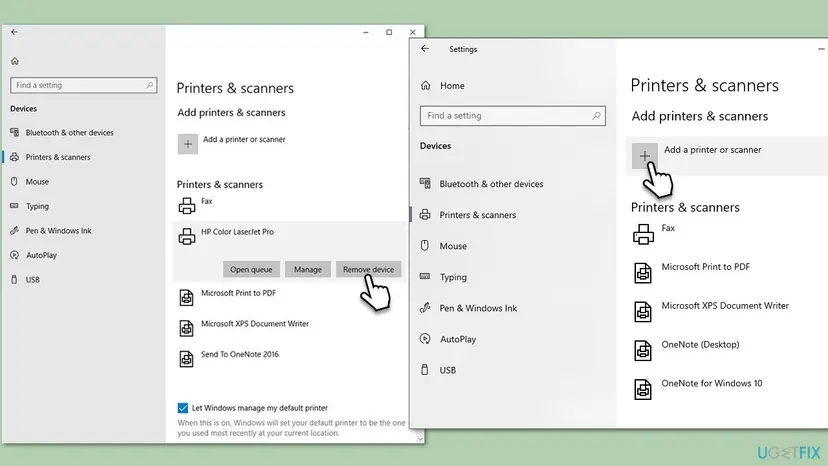Screen dimensions: 828x466
Task: Click the USB icon in left window sidebar
Action: pyautogui.click(x=14, y=279)
